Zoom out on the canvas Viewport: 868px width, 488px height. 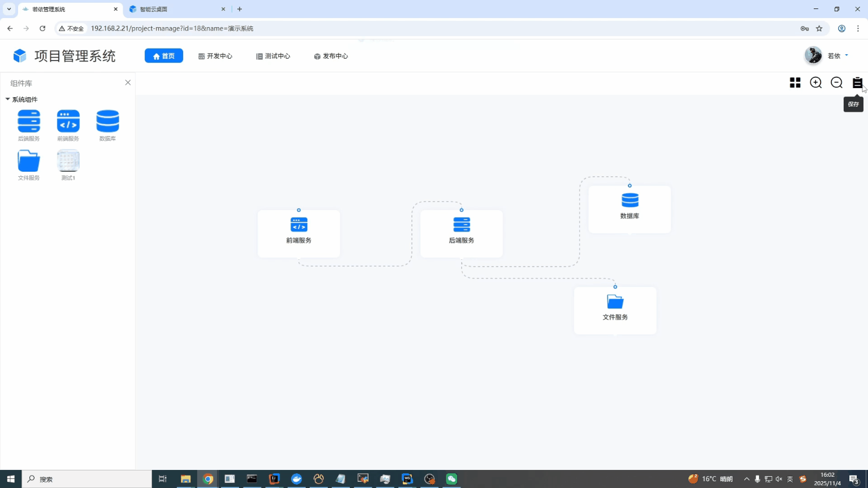tap(836, 83)
